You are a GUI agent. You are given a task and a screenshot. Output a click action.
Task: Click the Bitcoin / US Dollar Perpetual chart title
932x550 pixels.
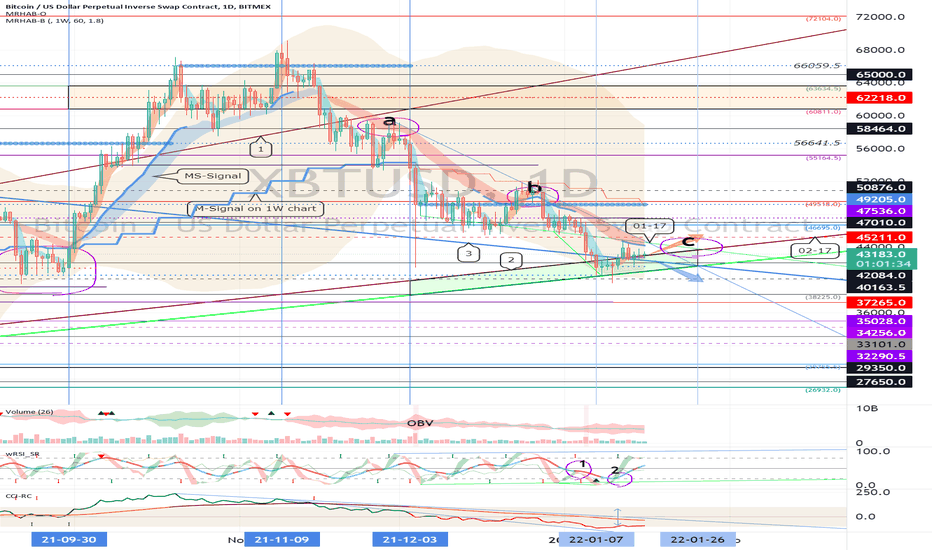point(138,7)
